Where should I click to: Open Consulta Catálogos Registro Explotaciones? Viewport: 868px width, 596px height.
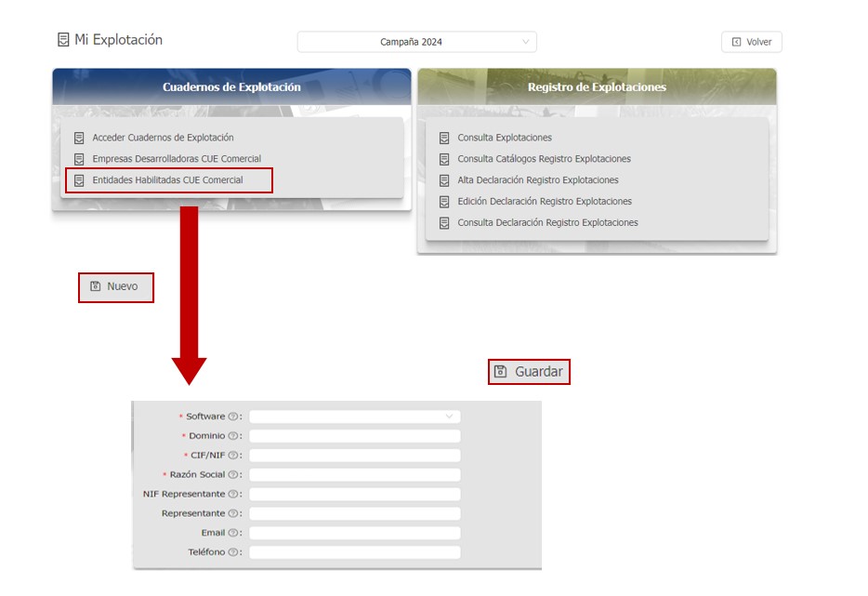click(x=544, y=159)
